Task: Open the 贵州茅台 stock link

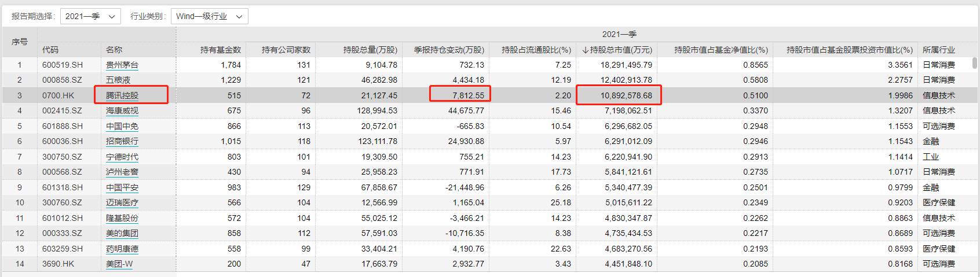Action: pos(122,65)
